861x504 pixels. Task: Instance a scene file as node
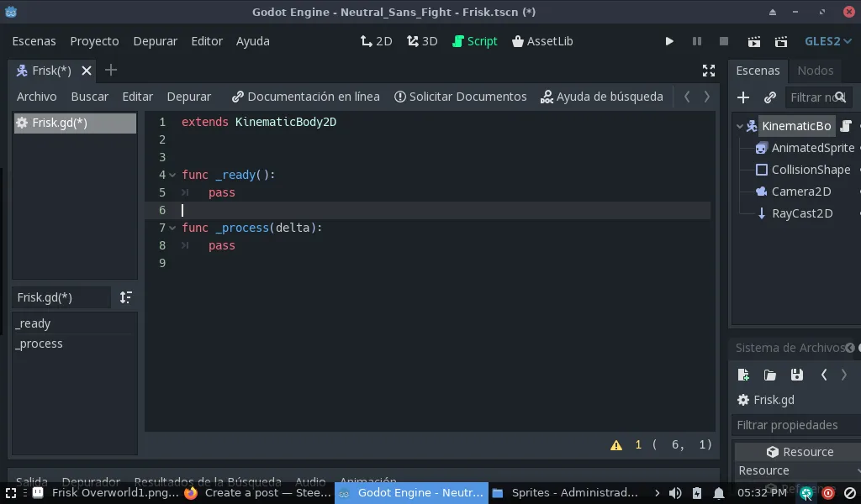[770, 97]
